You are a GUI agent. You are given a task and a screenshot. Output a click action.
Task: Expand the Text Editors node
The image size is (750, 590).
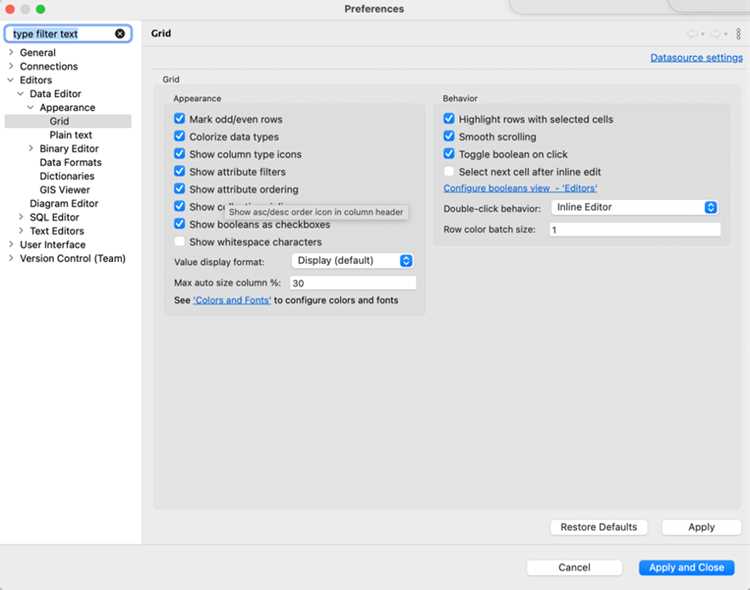pos(21,231)
